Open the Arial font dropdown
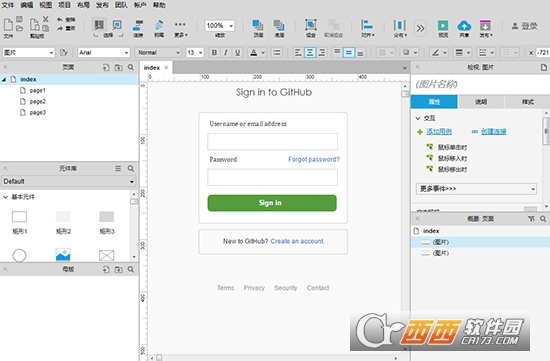 (x=104, y=53)
